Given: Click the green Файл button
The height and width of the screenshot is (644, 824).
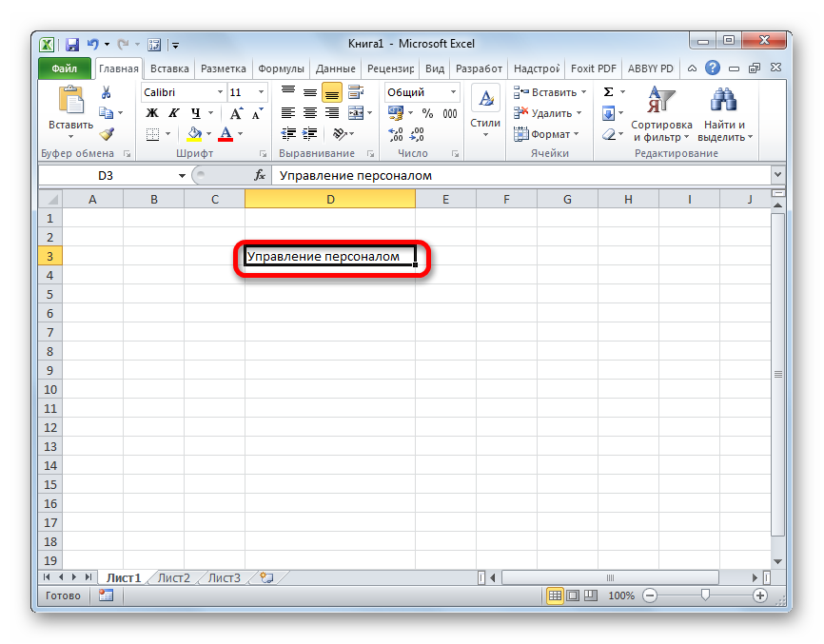Looking at the screenshot, I should coord(65,68).
